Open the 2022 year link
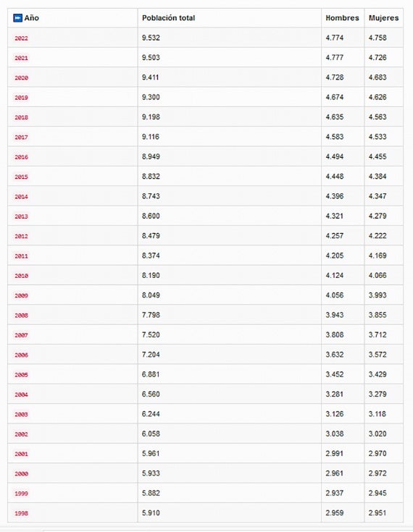Viewport: 413px width, 532px height. pos(21,38)
